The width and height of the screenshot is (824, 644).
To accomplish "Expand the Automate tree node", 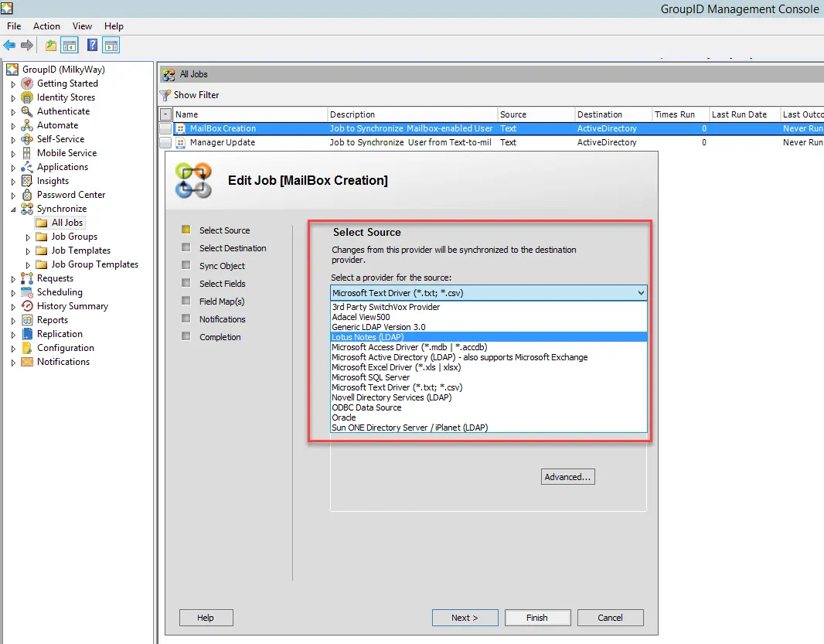I will coord(14,126).
